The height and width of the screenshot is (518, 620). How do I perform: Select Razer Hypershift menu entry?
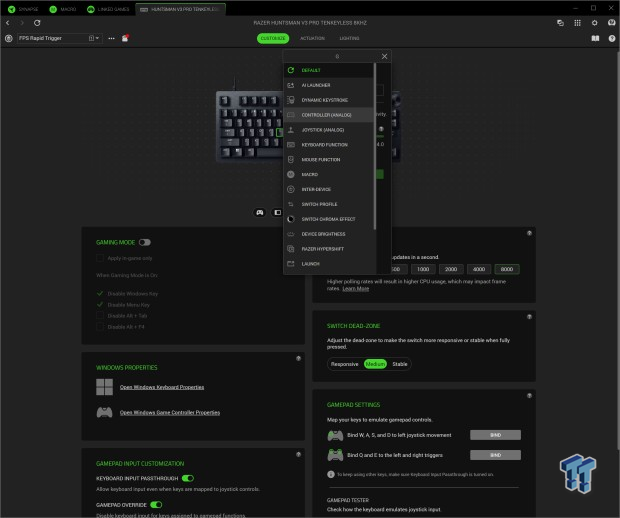point(329,249)
